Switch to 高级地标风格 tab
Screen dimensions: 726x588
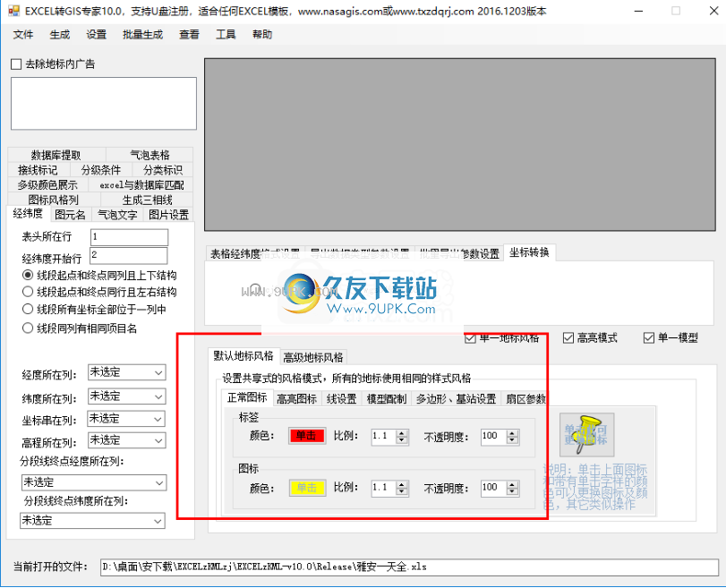click(313, 357)
